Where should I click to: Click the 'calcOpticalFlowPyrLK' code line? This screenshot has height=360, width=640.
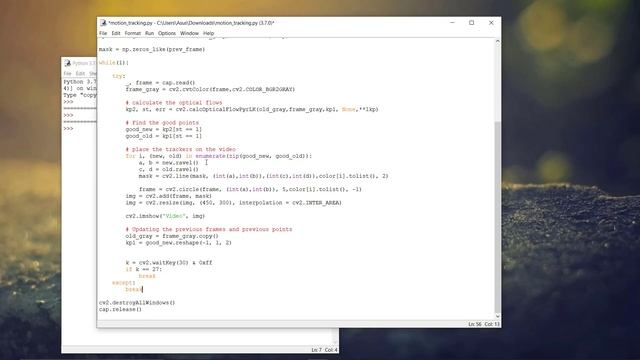pyautogui.click(x=252, y=109)
